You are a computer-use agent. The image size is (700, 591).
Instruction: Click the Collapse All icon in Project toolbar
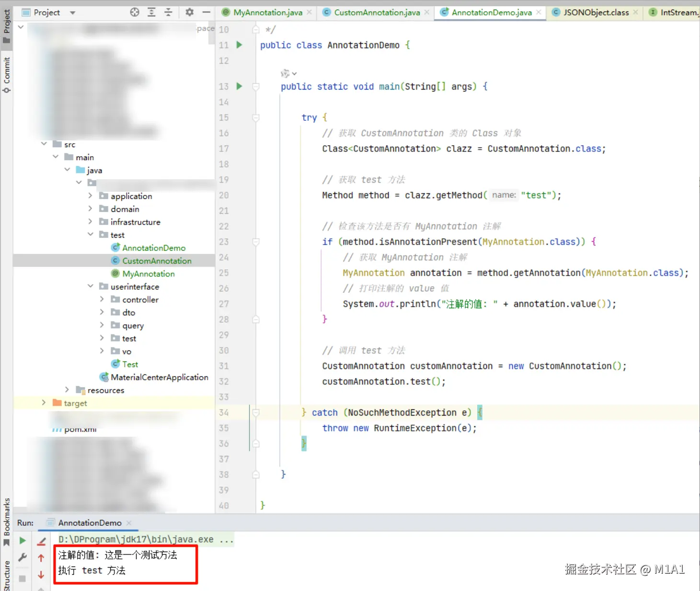(x=168, y=12)
